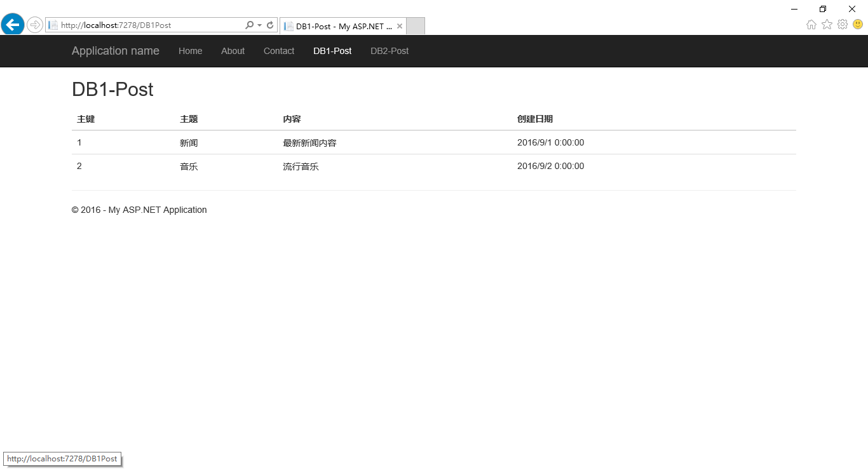This screenshot has height=469, width=868.
Task: Go to DB2-Post in the navbar
Action: pos(390,51)
